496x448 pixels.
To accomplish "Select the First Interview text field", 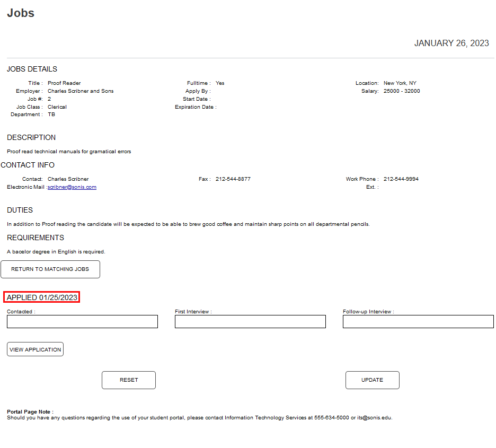I will click(250, 321).
